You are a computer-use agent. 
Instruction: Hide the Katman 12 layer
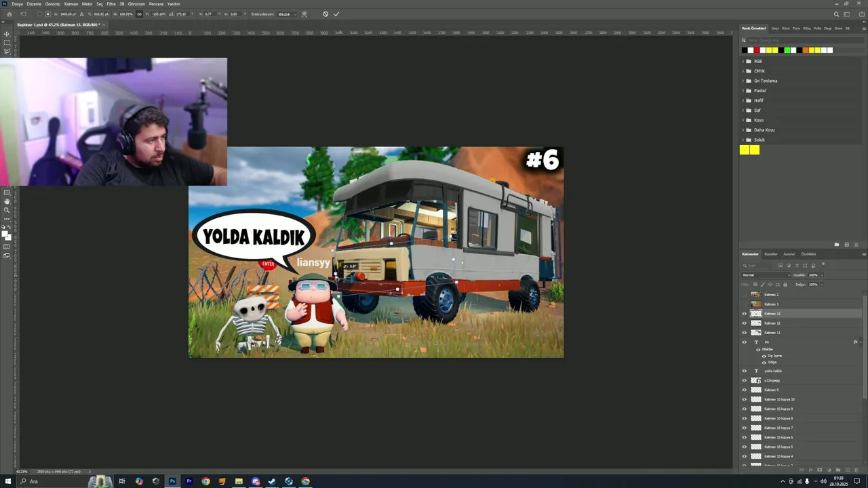point(744,323)
